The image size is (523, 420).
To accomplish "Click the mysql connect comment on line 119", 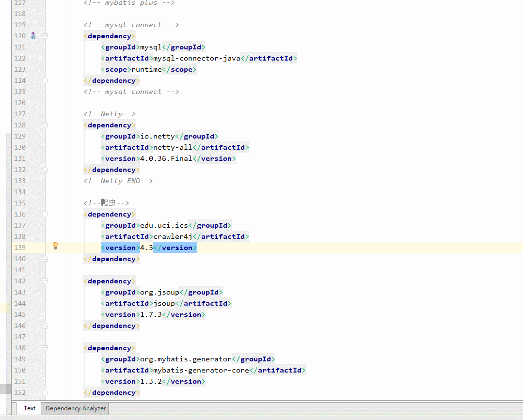I will pyautogui.click(x=131, y=25).
